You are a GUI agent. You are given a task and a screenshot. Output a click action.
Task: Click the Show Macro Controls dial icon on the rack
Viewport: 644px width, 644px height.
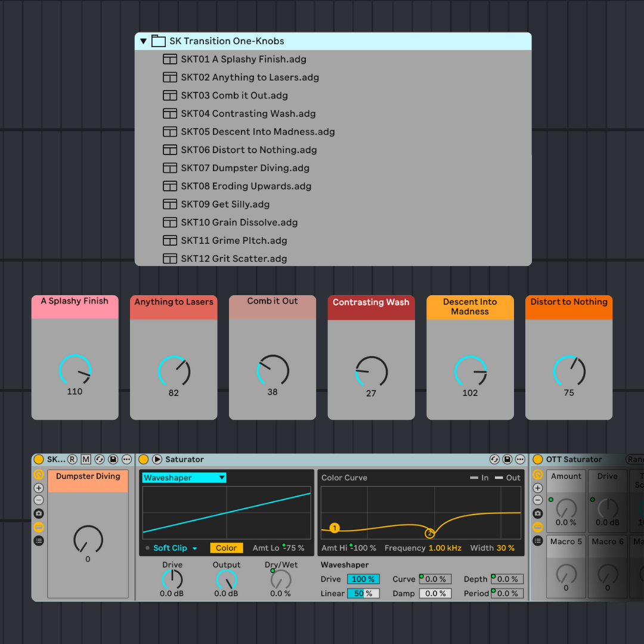(38, 475)
